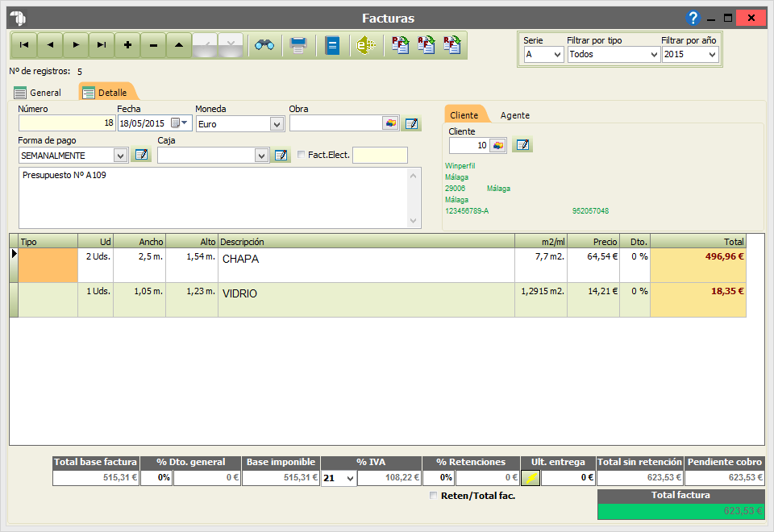Click the Ult. entrega amount field
Screen dimensions: 774x532
coord(568,478)
